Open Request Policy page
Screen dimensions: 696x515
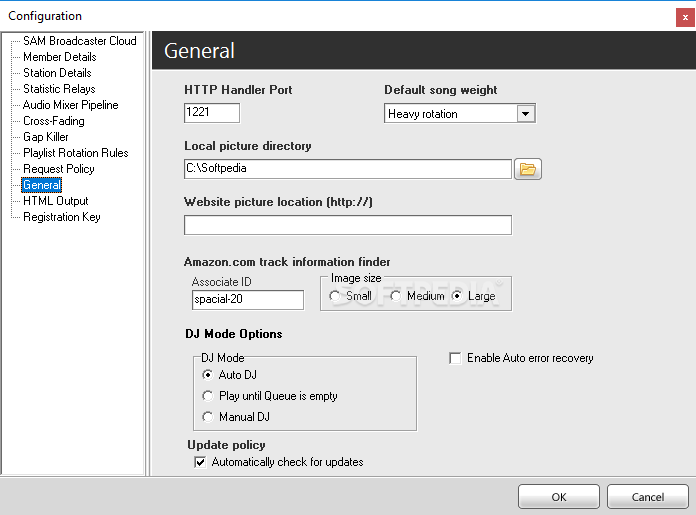59,169
